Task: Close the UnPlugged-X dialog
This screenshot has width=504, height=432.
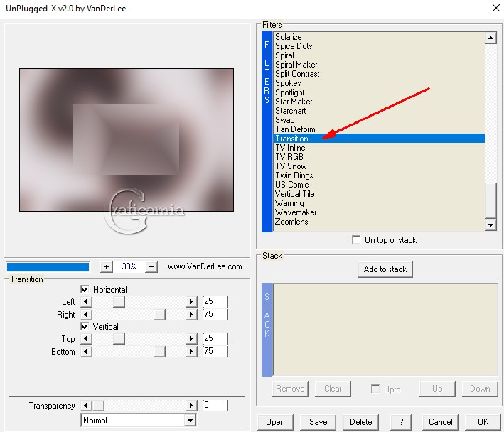Action: (x=496, y=8)
